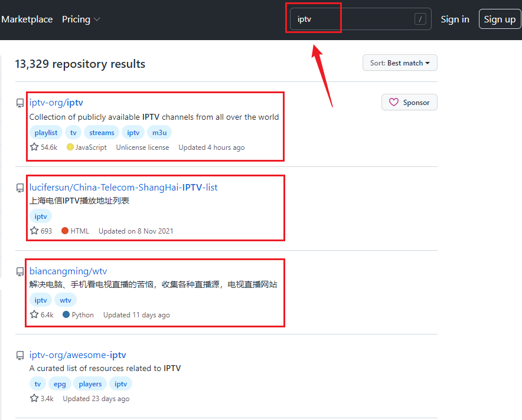
Task: Open the Sort: Best match dropdown
Action: pyautogui.click(x=400, y=63)
